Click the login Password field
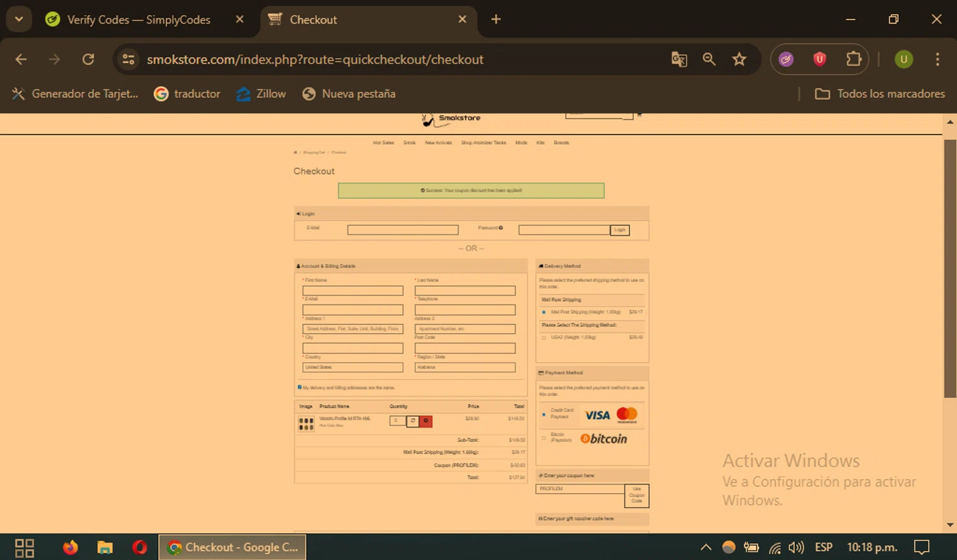The image size is (957, 560). coord(564,230)
